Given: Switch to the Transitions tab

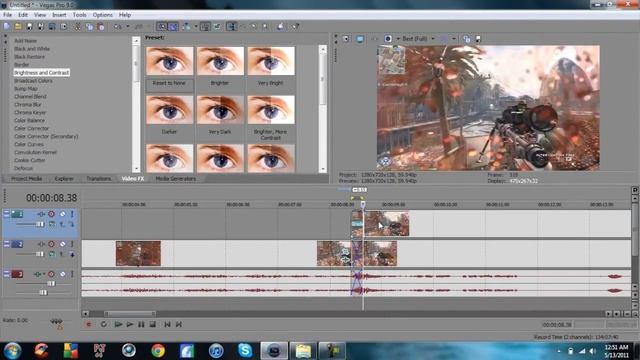Looking at the screenshot, I should click(98, 179).
